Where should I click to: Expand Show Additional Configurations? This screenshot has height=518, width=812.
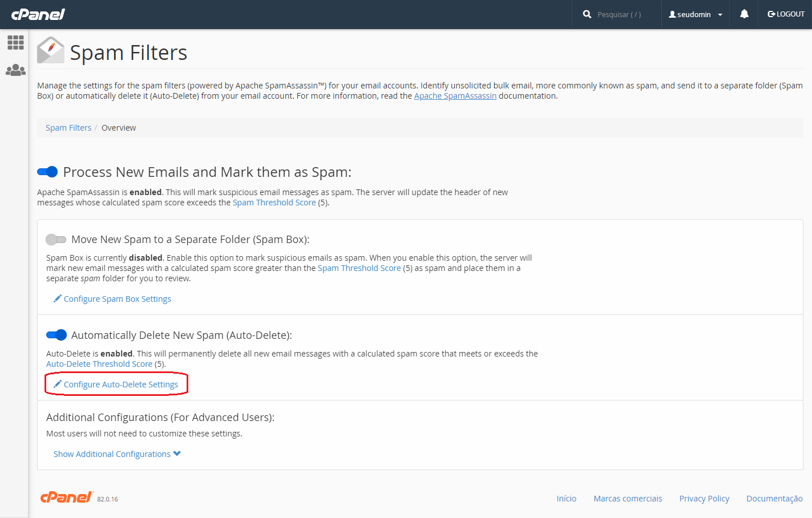(x=117, y=454)
